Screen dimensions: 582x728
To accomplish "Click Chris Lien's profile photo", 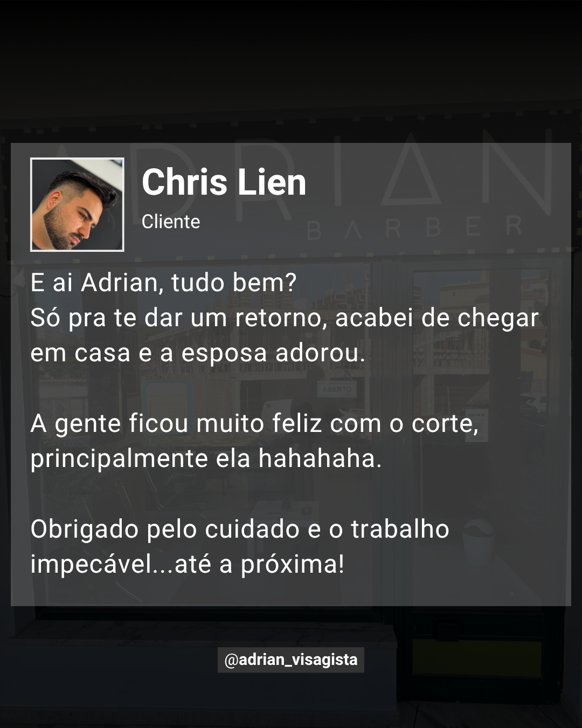I will click(77, 204).
